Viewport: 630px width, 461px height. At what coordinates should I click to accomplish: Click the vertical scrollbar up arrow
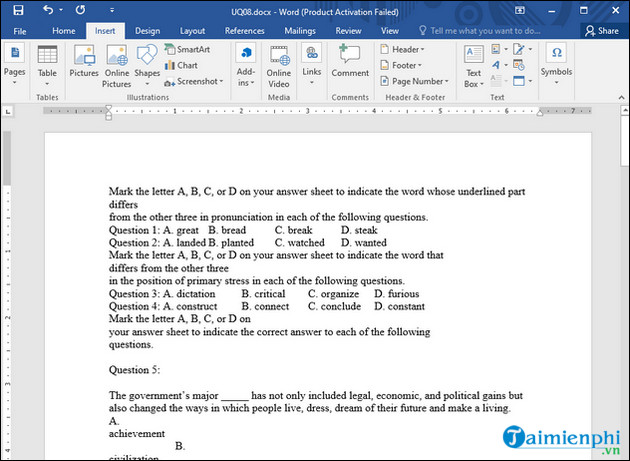625,110
